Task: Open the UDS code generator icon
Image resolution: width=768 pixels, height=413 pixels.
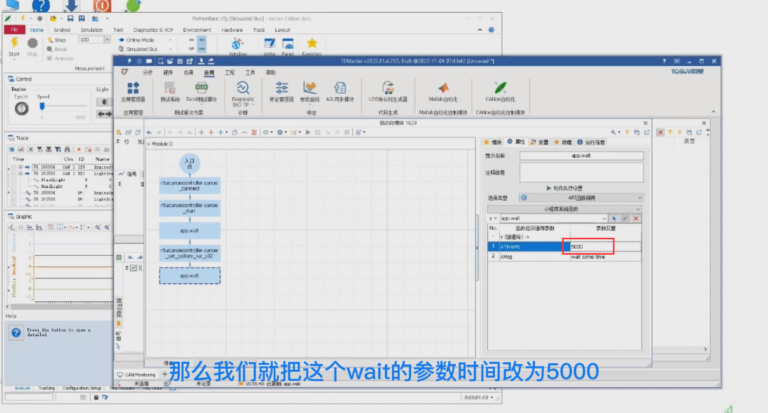Action: (x=388, y=88)
